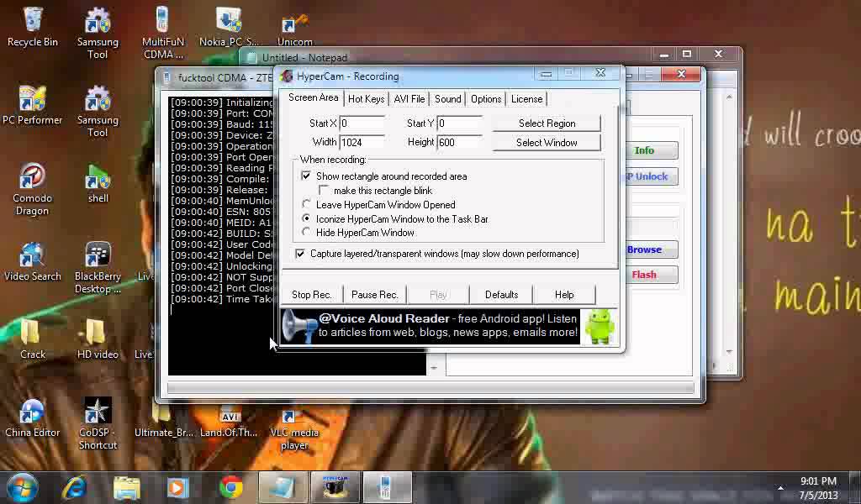The height and width of the screenshot is (504, 861).
Task: Open Land.Of.Th... AVI file
Action: (x=229, y=421)
